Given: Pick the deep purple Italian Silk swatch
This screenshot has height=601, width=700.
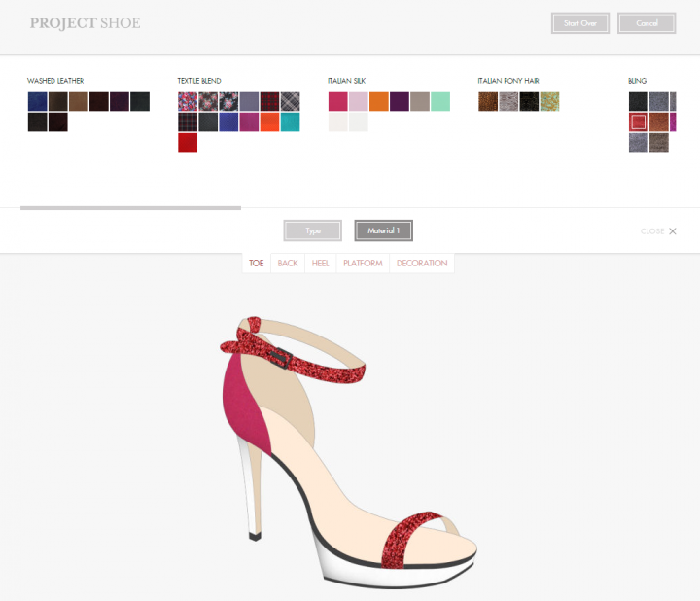Looking at the screenshot, I should pyautogui.click(x=400, y=102).
